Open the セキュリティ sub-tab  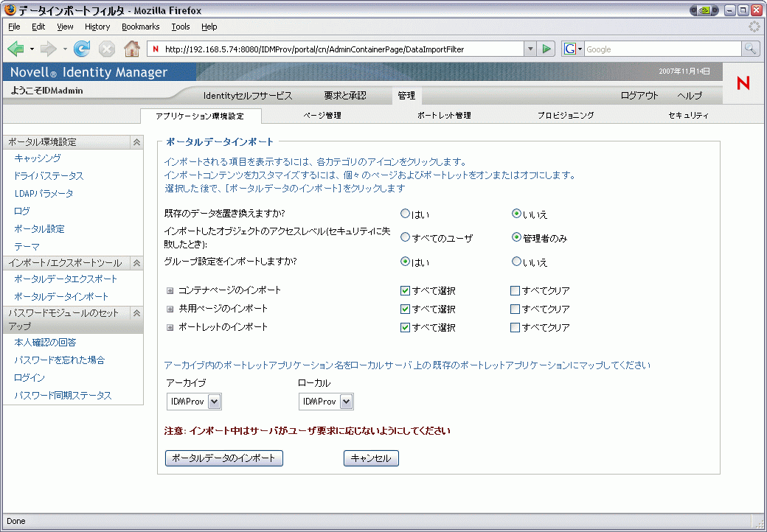[688, 116]
